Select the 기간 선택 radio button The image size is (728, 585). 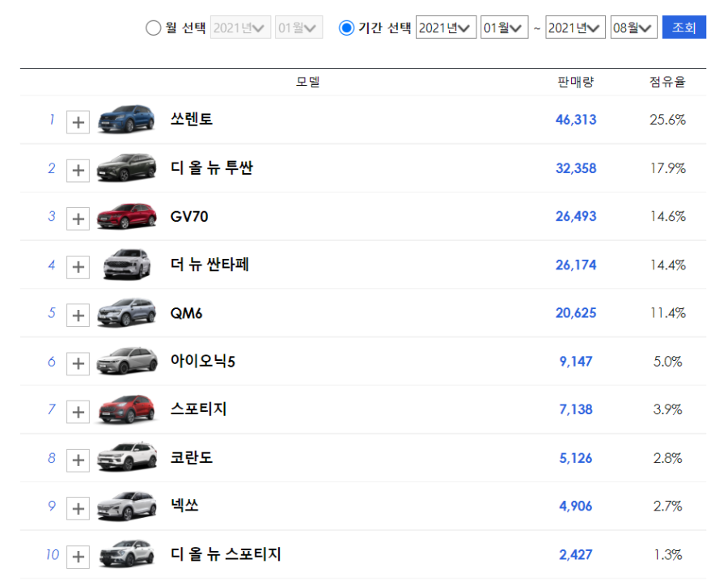coord(346,28)
